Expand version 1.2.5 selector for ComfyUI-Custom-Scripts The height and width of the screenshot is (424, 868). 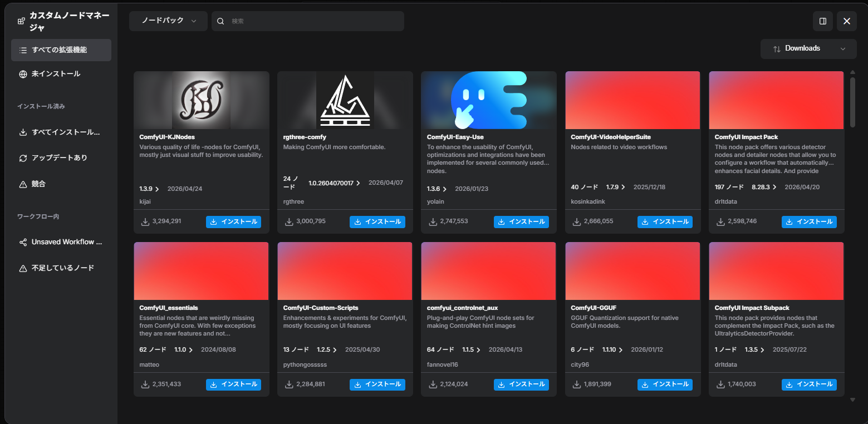[327, 351]
